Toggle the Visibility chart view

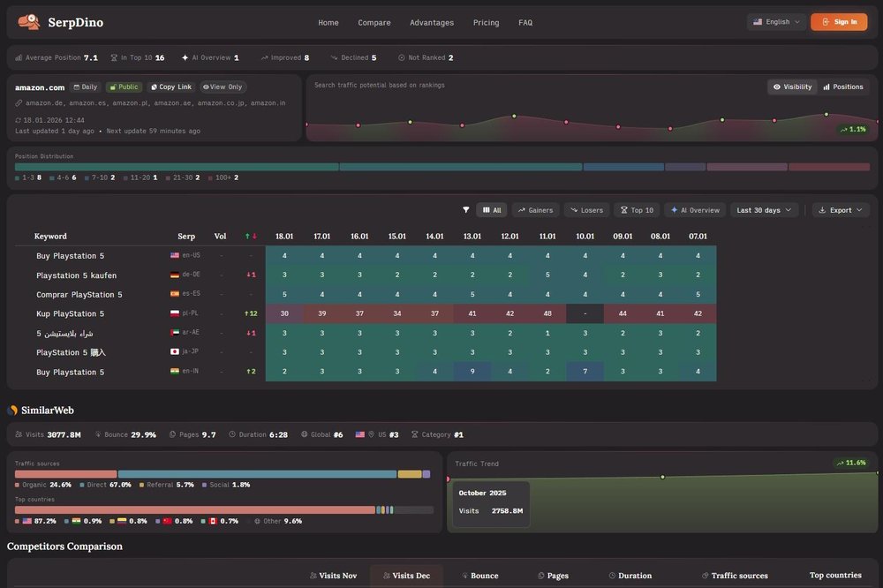[x=791, y=87]
